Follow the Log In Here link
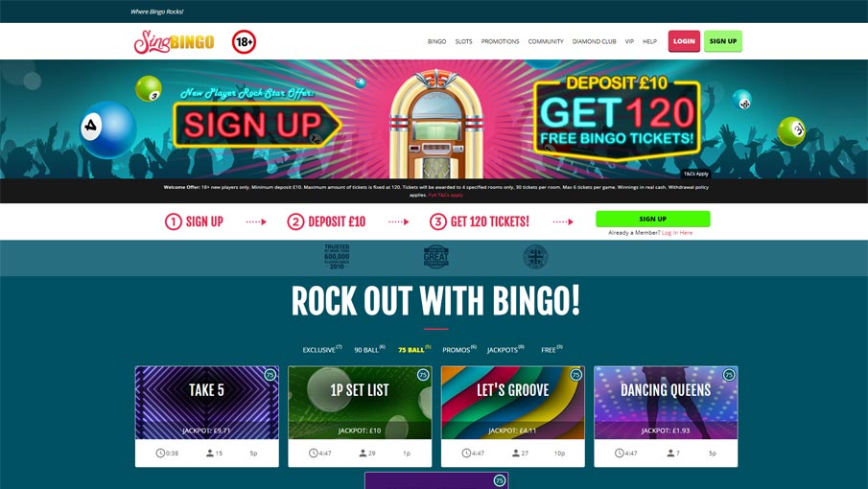 [x=677, y=233]
